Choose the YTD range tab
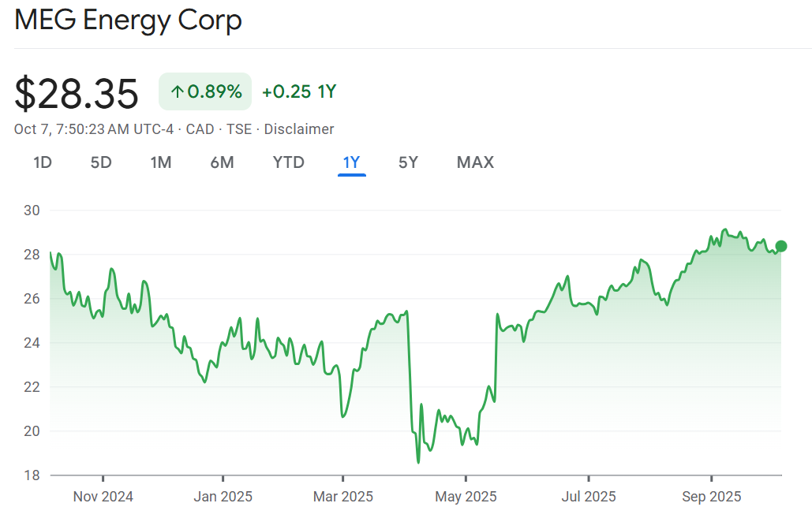Image resolution: width=812 pixels, height=518 pixels. (x=288, y=162)
